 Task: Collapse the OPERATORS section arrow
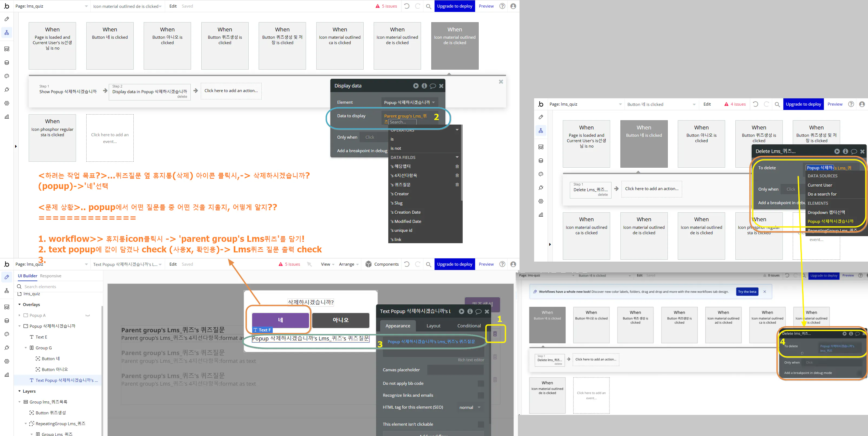[457, 130]
